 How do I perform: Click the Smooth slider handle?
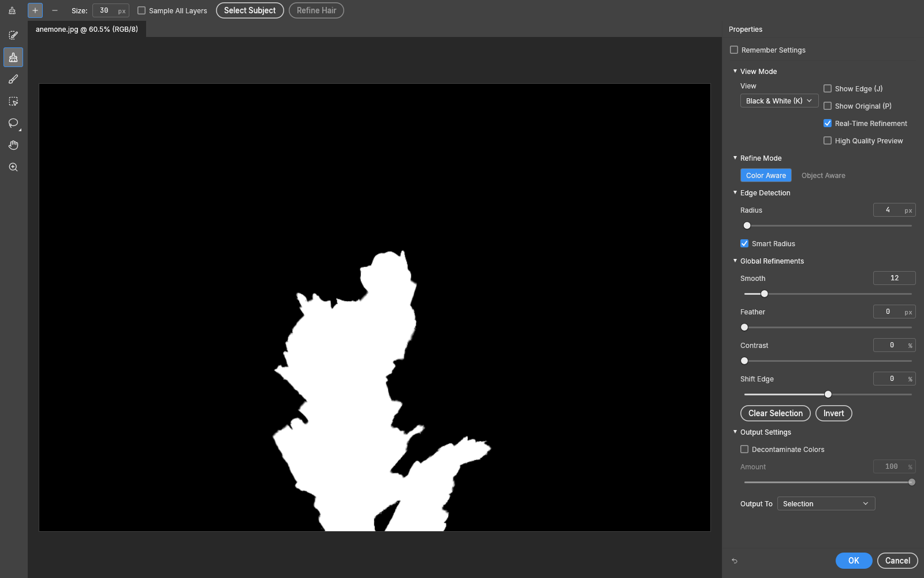click(764, 294)
